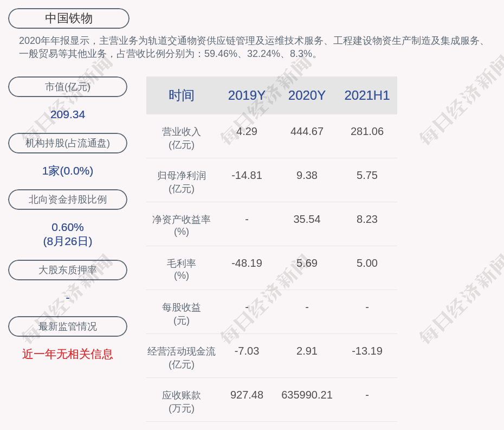Select the 时间 table header
This screenshot has height=430, width=504.
[x=182, y=95]
